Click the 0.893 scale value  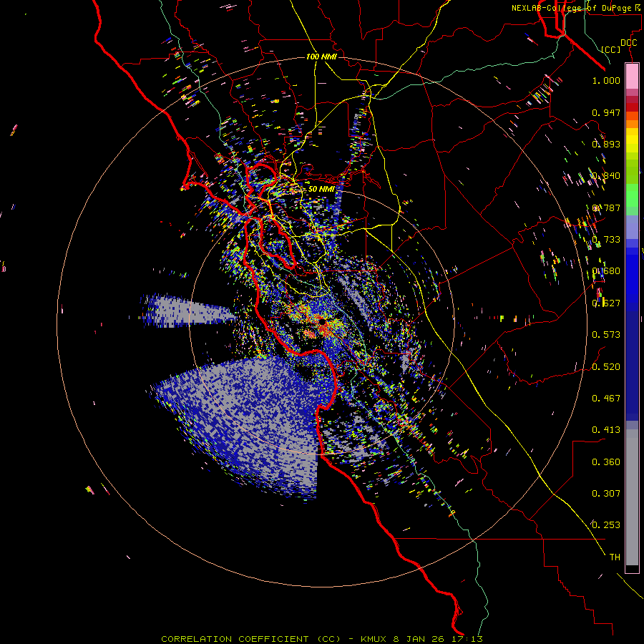[606, 144]
